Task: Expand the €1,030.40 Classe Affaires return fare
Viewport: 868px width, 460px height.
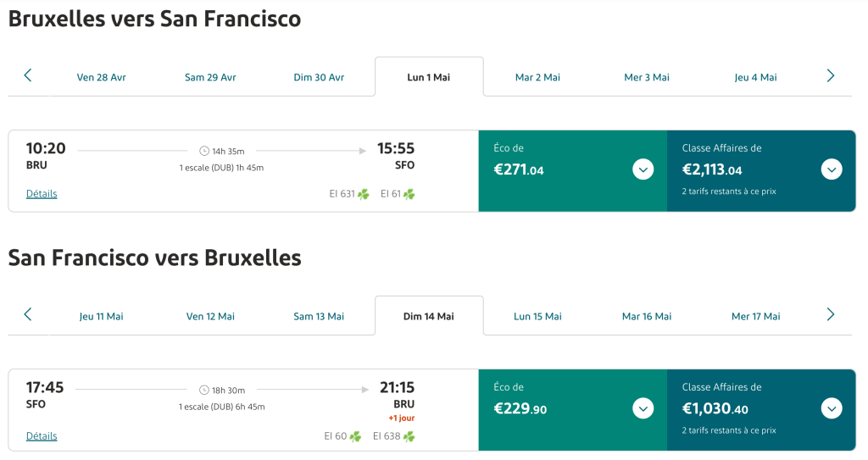Action: (x=832, y=408)
